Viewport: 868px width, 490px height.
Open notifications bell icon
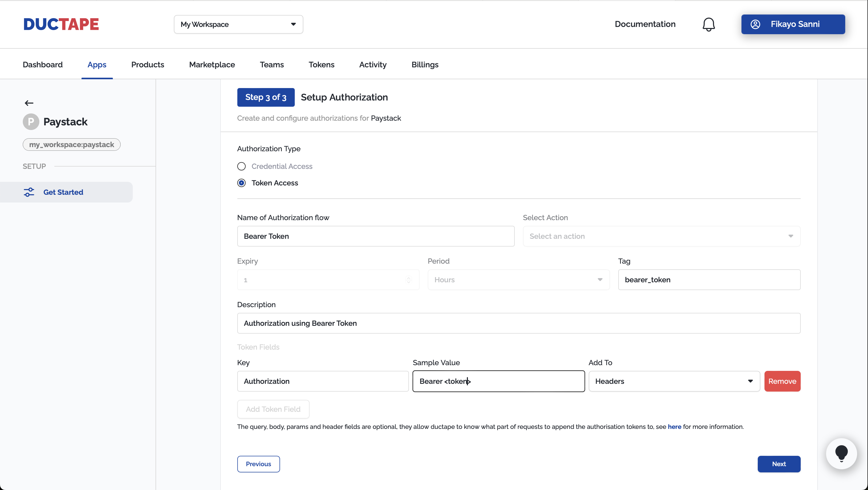pyautogui.click(x=708, y=24)
